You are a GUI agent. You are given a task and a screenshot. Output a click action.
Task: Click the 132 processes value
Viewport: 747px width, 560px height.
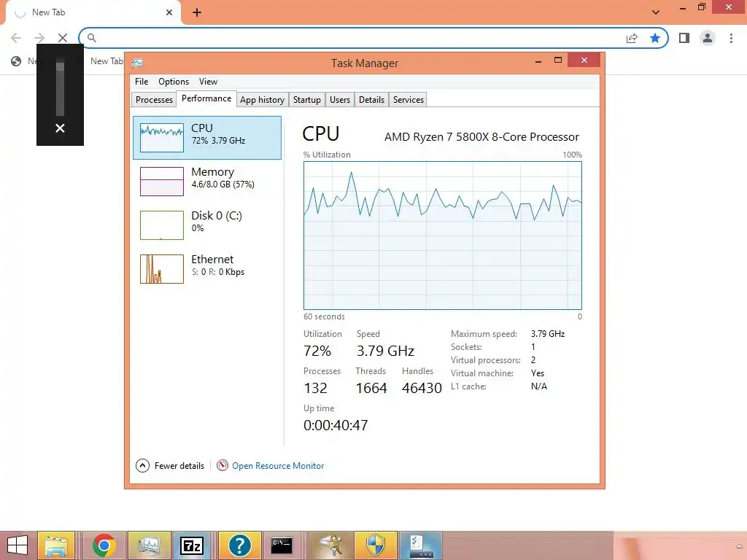[315, 388]
